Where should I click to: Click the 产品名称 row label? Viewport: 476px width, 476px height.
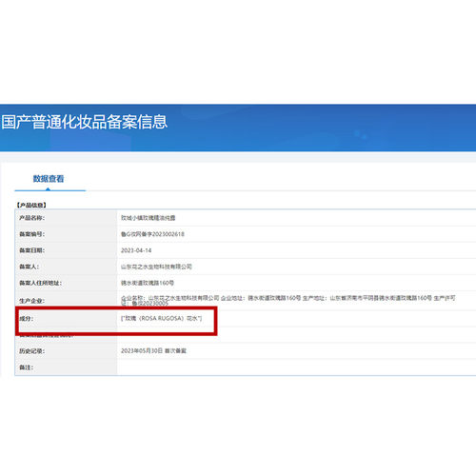(x=31, y=218)
